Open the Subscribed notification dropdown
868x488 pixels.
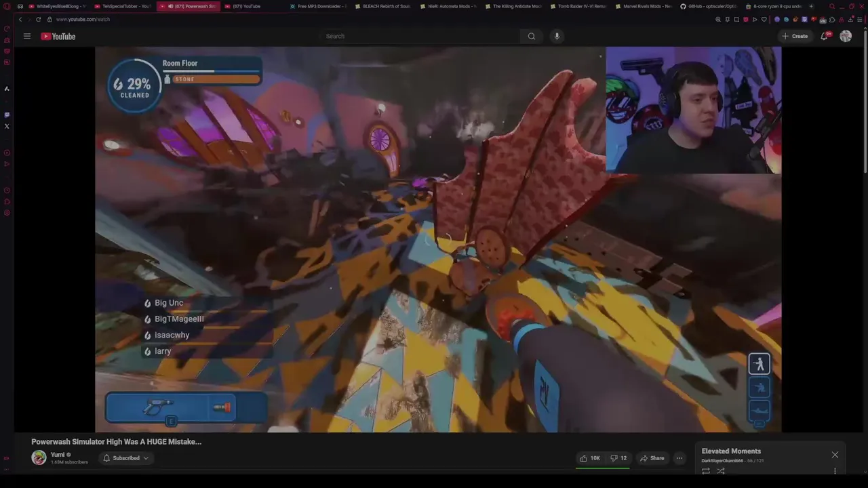click(x=125, y=458)
